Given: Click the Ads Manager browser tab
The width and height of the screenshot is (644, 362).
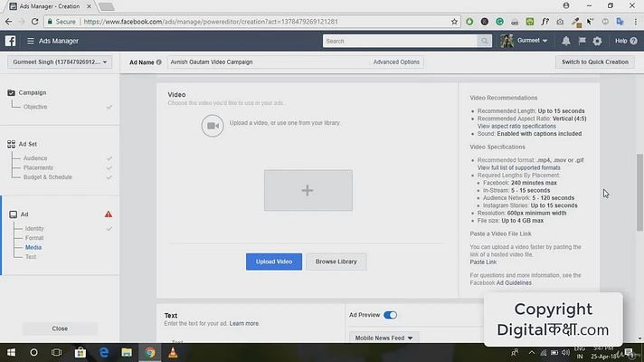Looking at the screenshot, I should click(49, 6).
